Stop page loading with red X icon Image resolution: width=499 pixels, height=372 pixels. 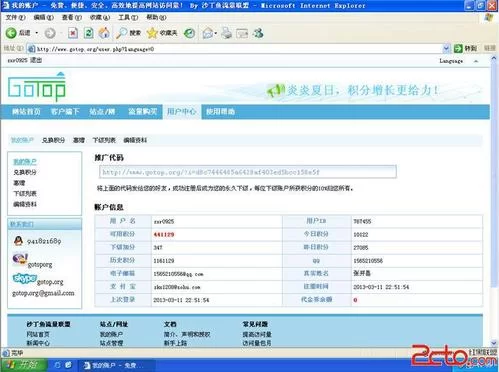pos(73,33)
